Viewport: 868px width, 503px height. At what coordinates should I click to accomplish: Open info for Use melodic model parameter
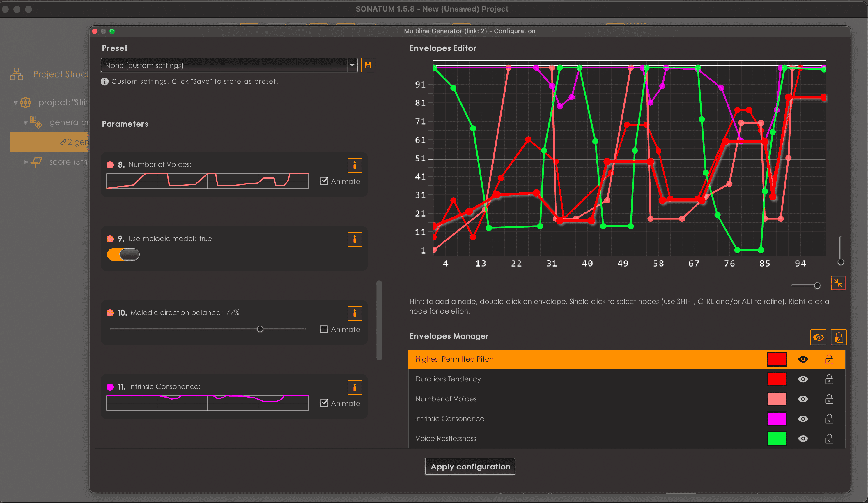(x=355, y=239)
